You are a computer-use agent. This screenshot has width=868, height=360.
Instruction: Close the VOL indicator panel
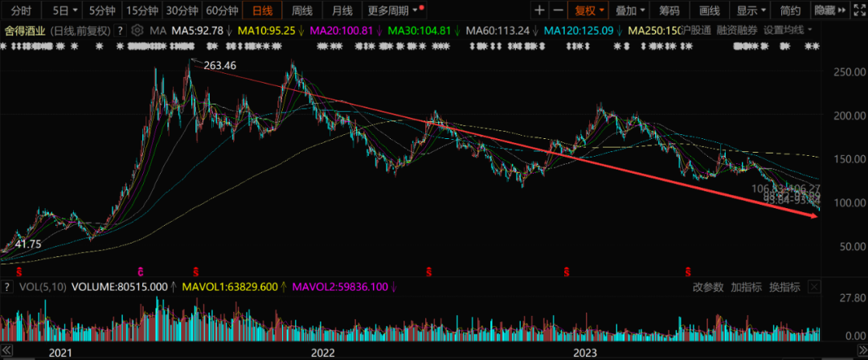tap(813, 287)
